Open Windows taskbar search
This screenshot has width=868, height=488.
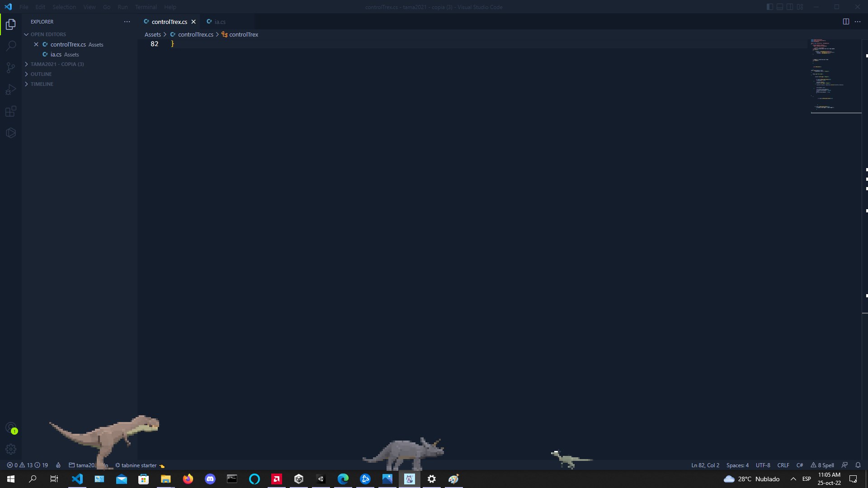[x=33, y=479]
